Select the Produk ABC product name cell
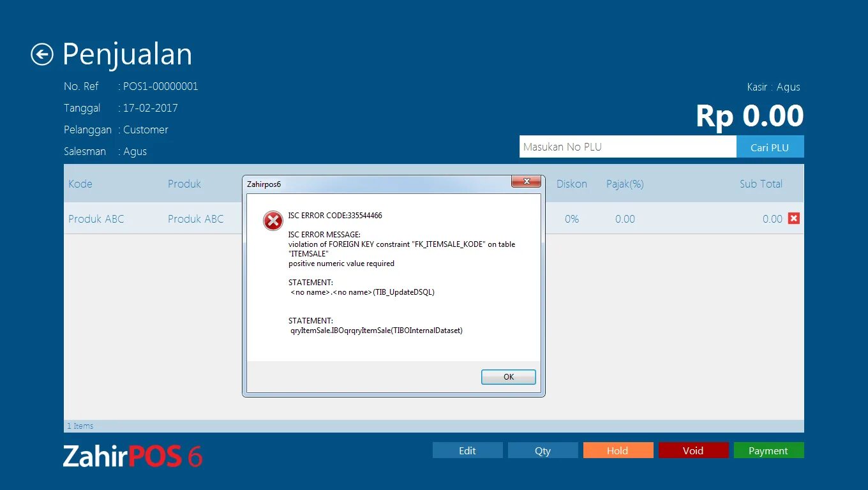868x490 pixels. (x=196, y=219)
